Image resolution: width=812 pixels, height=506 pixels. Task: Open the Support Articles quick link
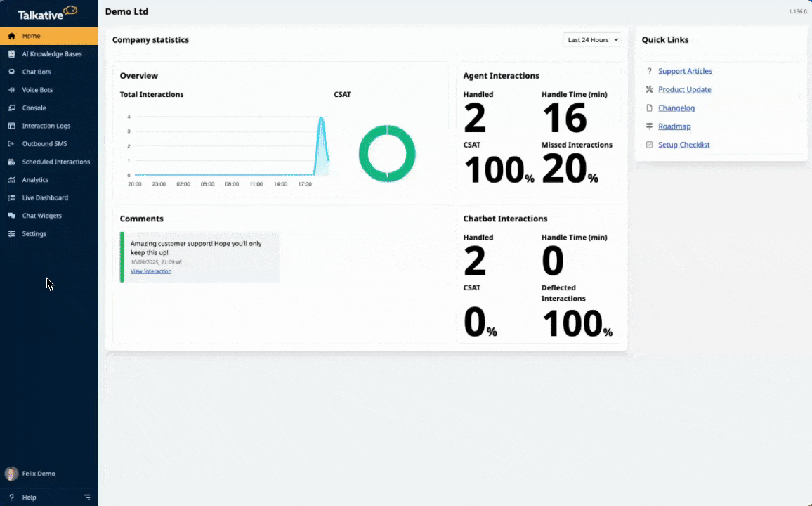tap(684, 71)
